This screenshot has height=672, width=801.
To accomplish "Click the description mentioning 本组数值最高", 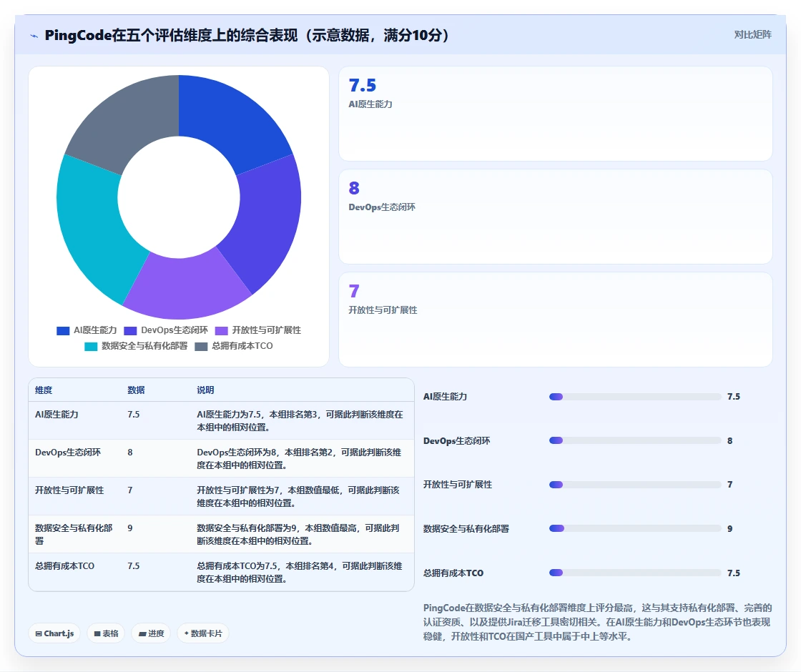I will 298,534.
